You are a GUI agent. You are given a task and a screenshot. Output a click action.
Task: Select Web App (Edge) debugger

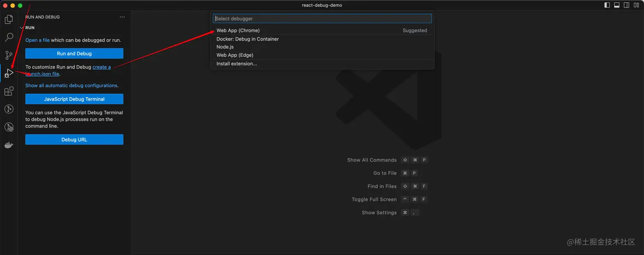(x=322, y=55)
